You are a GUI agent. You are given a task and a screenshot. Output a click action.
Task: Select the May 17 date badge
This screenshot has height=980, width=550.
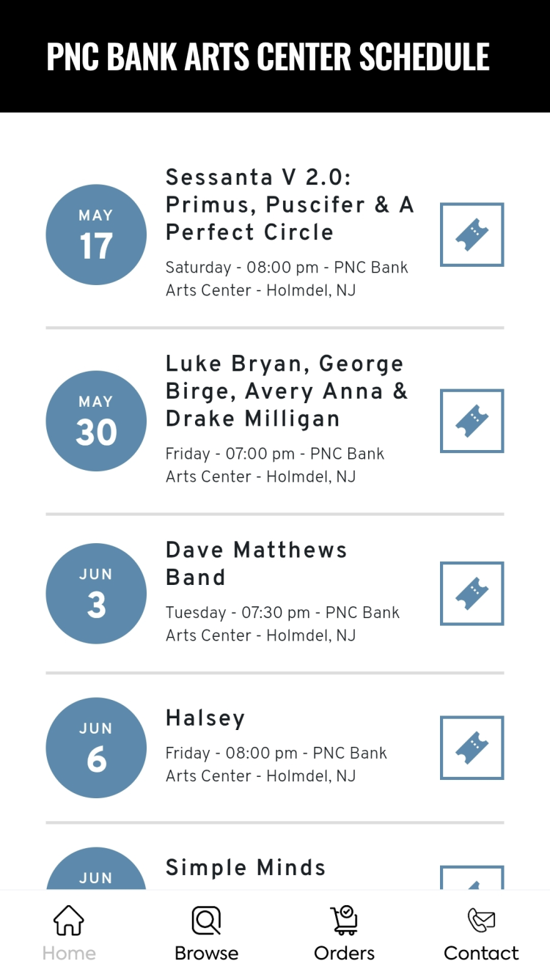tap(96, 235)
